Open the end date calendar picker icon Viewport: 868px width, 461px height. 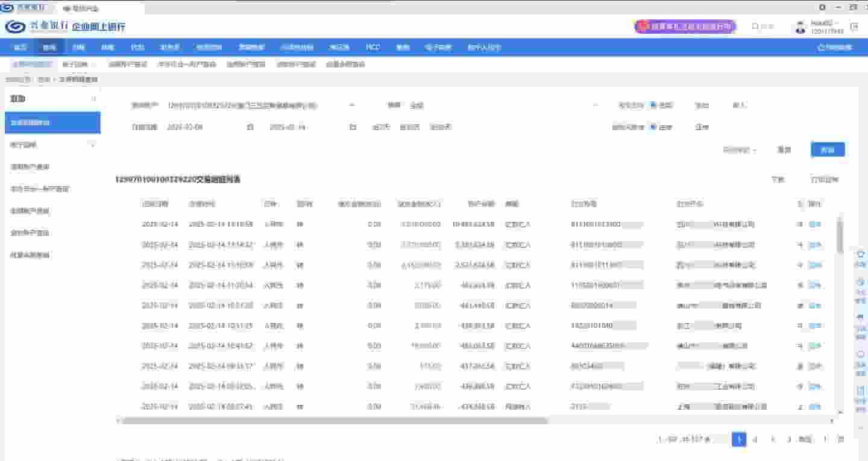(x=353, y=127)
